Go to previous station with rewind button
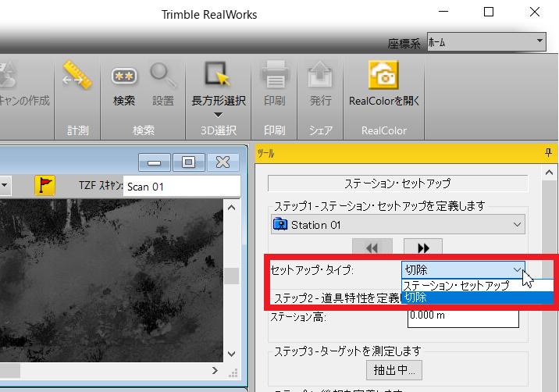 372,248
